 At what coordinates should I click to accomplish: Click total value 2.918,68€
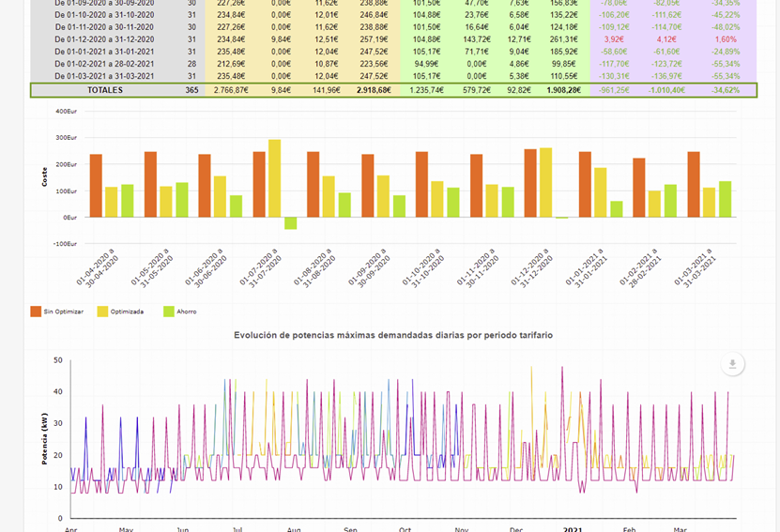pos(374,90)
